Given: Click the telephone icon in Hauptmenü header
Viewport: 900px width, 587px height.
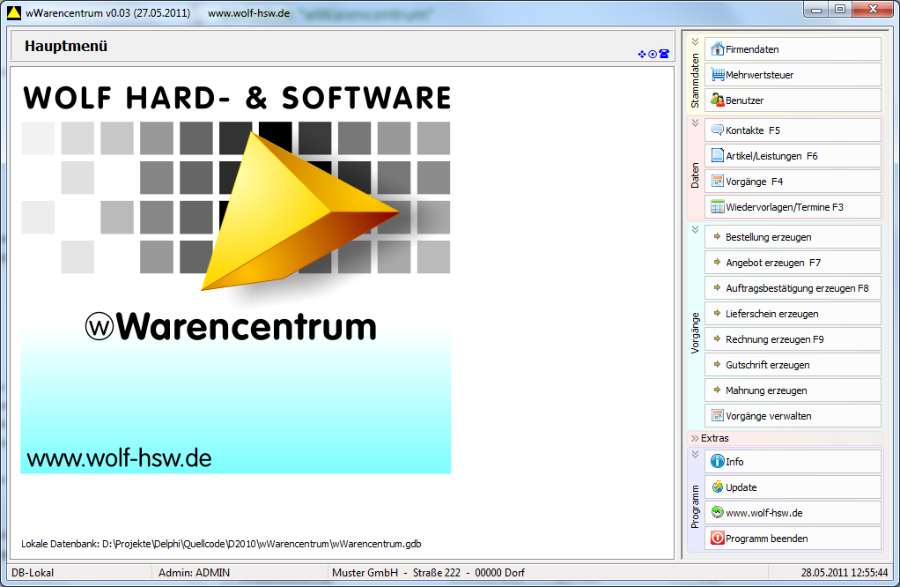Looking at the screenshot, I should pos(663,54).
